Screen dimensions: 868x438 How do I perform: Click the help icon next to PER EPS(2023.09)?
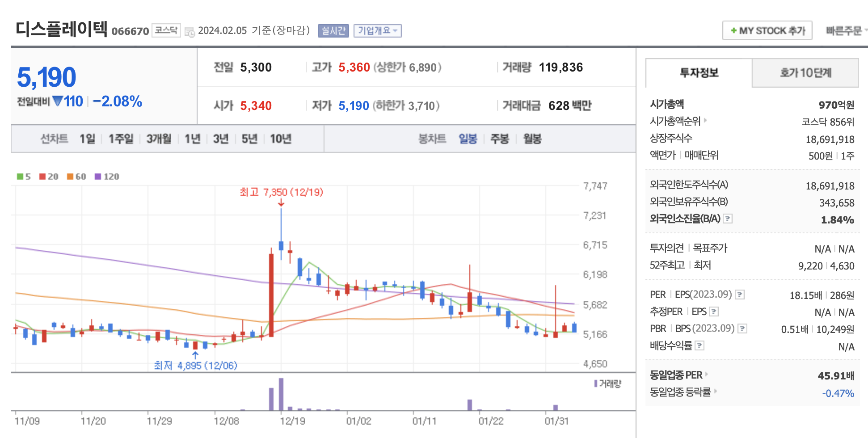(740, 295)
